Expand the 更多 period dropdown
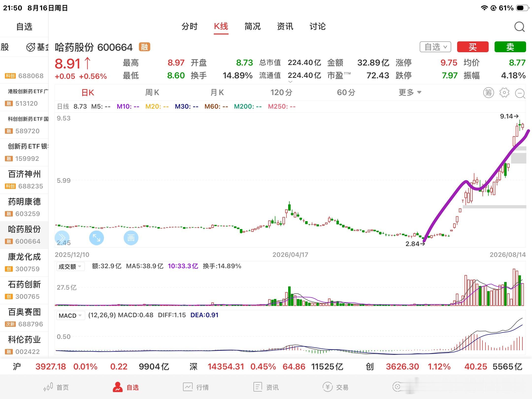Image resolution: width=532 pixels, height=399 pixels. coord(410,93)
